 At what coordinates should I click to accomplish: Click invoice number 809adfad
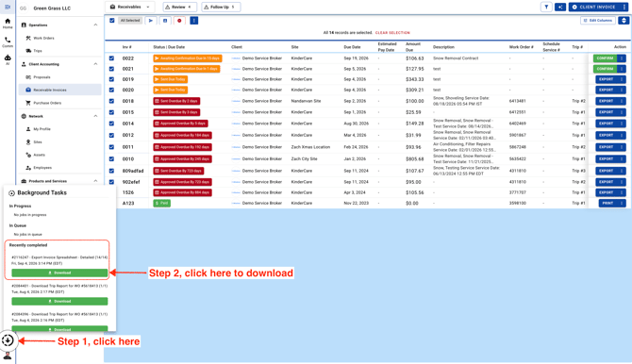[x=133, y=171]
